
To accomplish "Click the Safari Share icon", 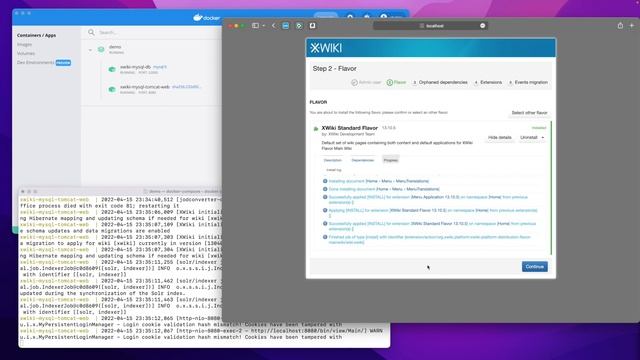I will (x=620, y=25).
